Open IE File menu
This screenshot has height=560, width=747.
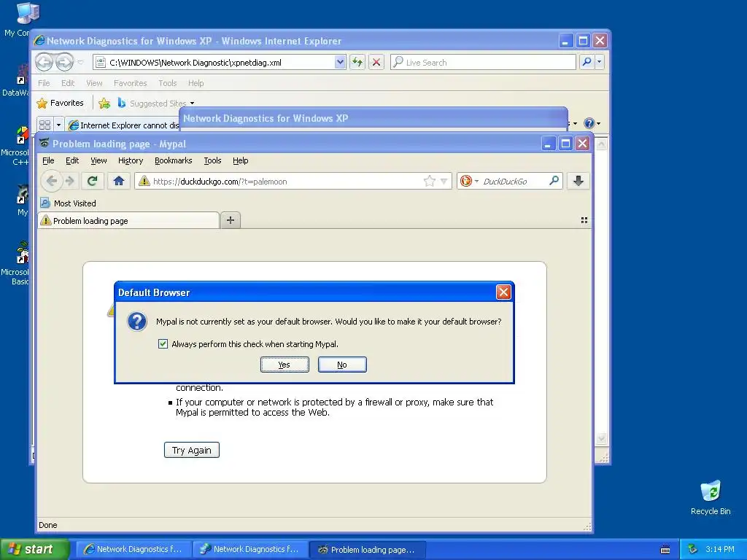click(x=44, y=83)
